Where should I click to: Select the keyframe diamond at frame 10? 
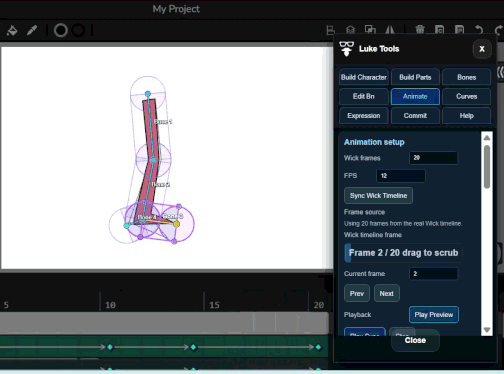[x=110, y=347]
